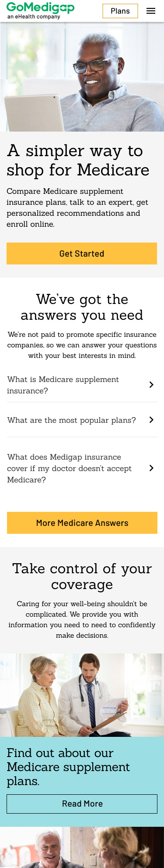Viewport: 164px width, 868px height.
Task: Click hero photo of man with laptop
Action: (x=82, y=77)
